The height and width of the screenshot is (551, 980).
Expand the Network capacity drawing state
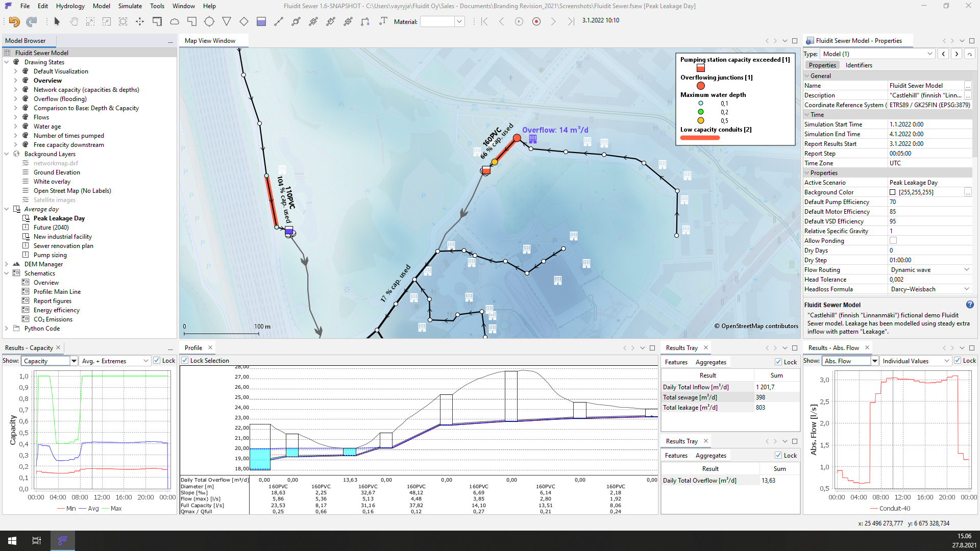point(16,89)
